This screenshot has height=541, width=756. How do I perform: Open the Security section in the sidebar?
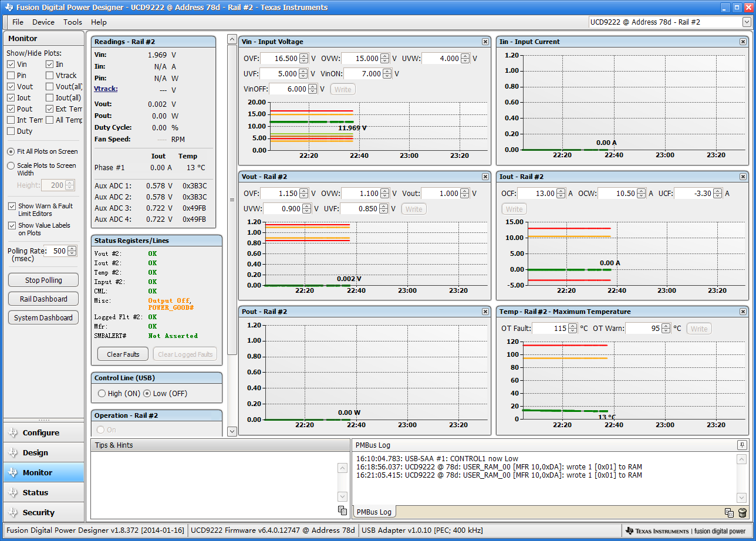click(x=43, y=513)
